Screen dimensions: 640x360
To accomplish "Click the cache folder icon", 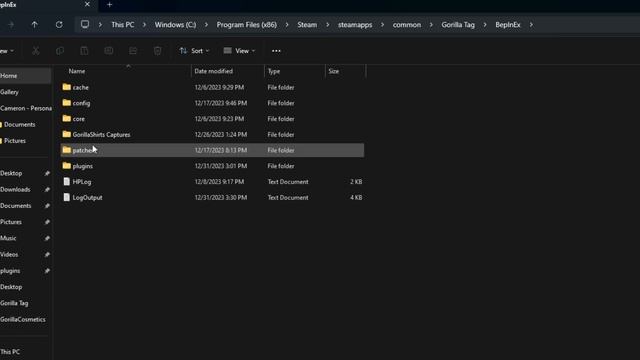I will (67, 87).
